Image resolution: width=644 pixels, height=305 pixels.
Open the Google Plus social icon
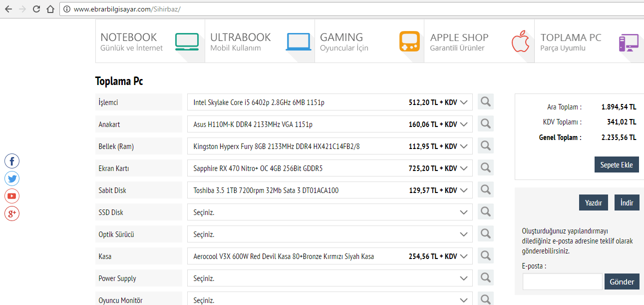[x=12, y=213]
